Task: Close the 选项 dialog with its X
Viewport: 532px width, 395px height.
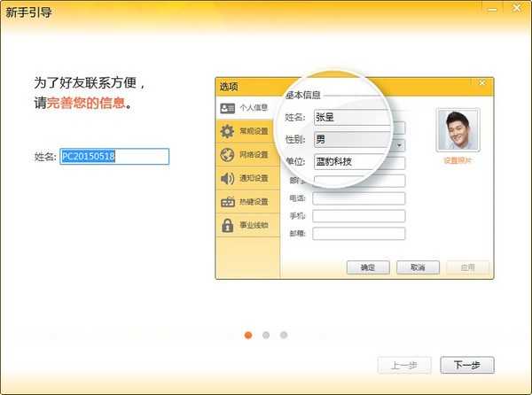Action: pos(482,82)
